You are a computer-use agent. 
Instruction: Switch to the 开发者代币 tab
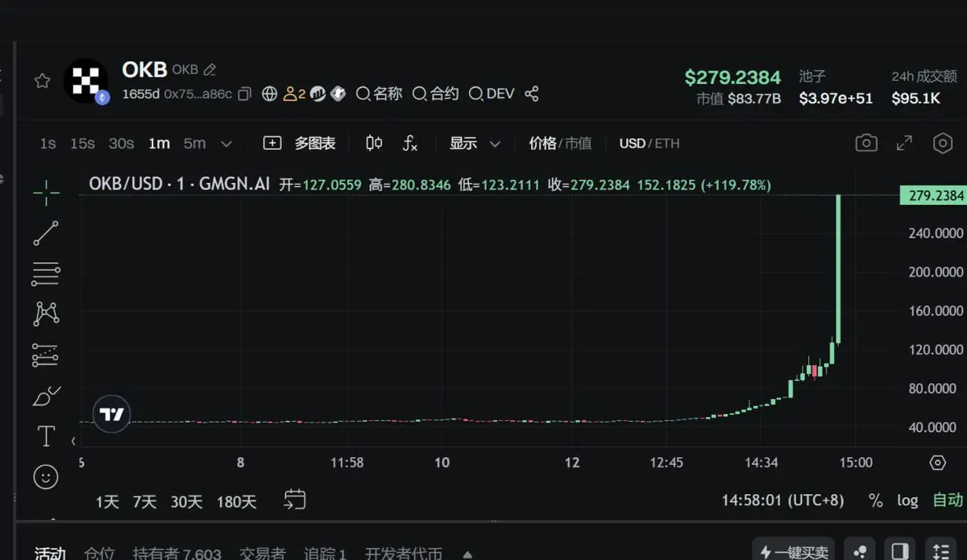tap(404, 554)
